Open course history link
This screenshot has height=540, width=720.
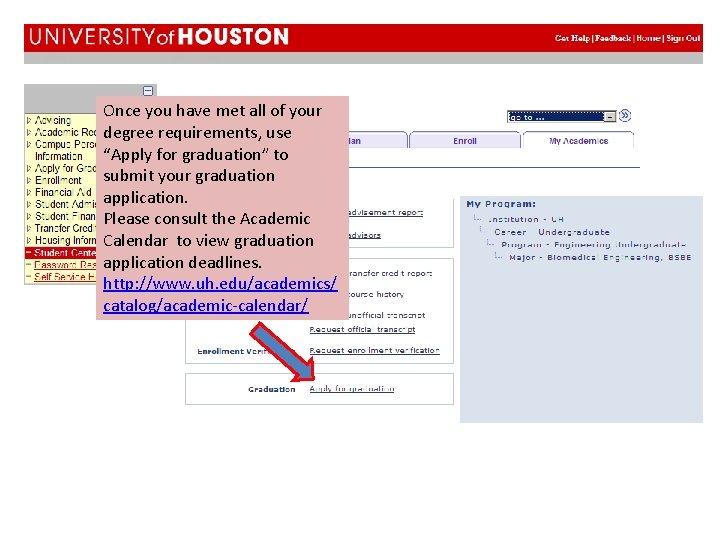[x=377, y=294]
